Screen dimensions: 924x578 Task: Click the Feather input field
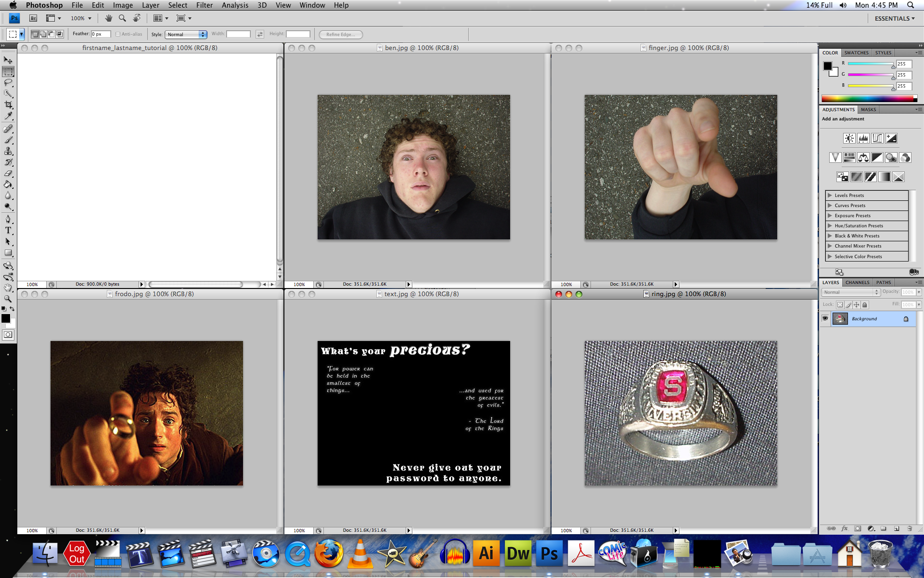tap(101, 34)
